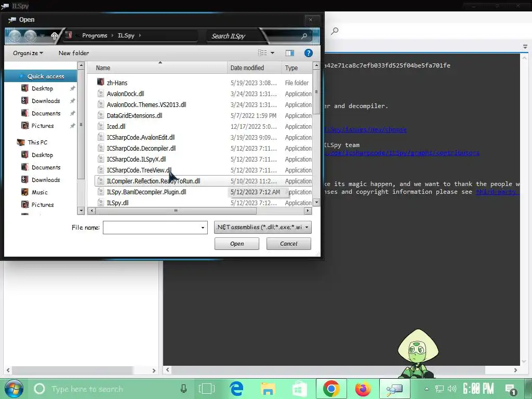Click the New folder button

pos(74,53)
